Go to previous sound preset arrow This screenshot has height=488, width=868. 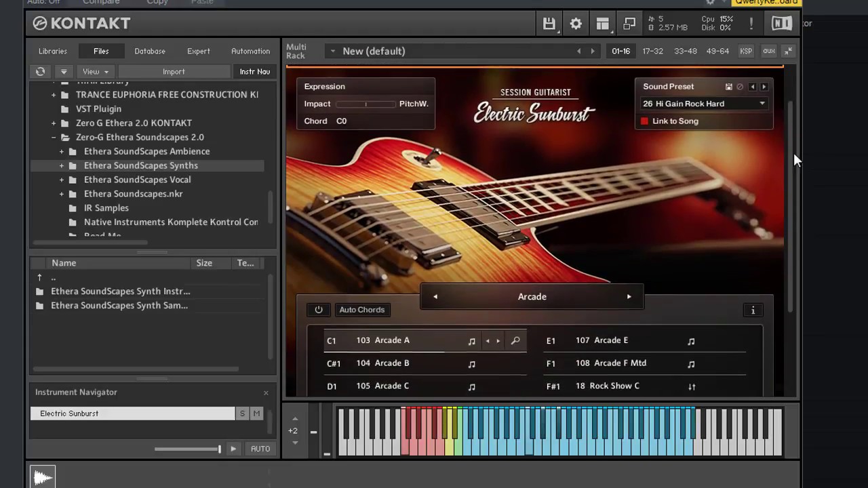[752, 87]
